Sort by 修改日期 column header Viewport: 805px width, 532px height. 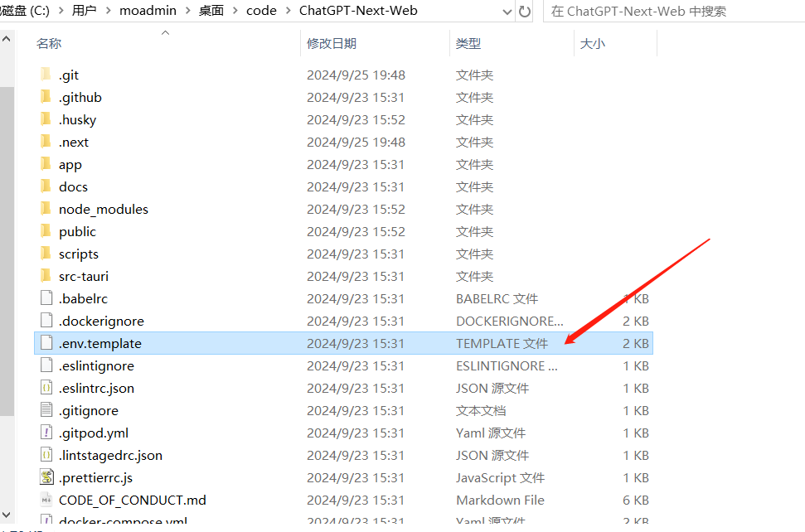point(332,44)
